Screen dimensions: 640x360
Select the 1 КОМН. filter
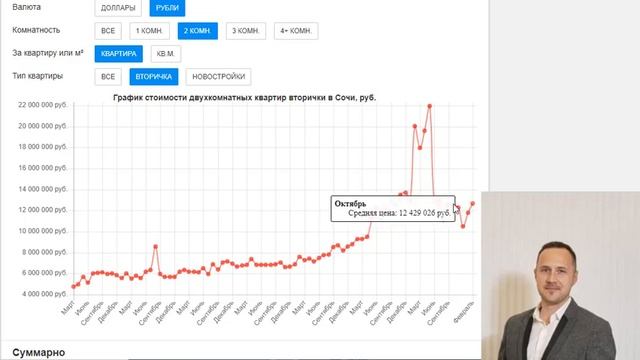pos(149,31)
